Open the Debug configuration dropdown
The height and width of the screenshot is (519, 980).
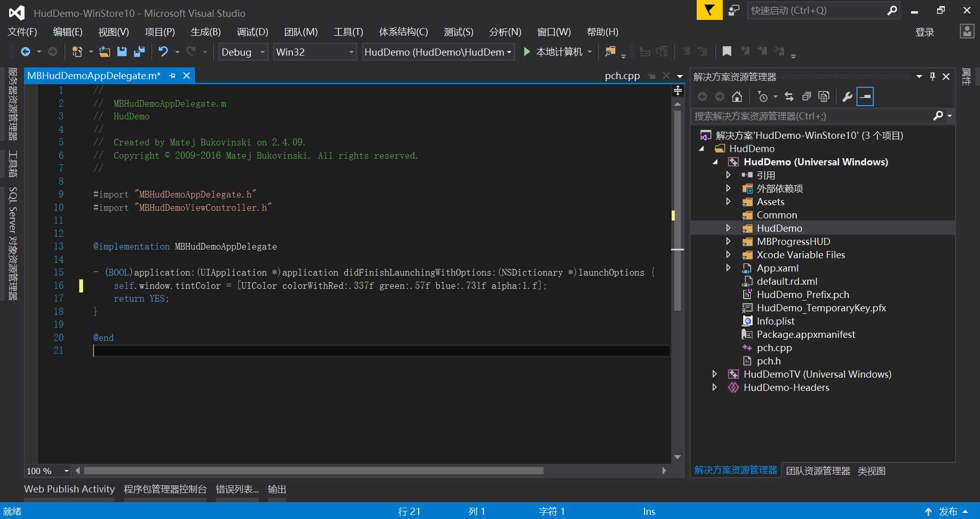[243, 52]
